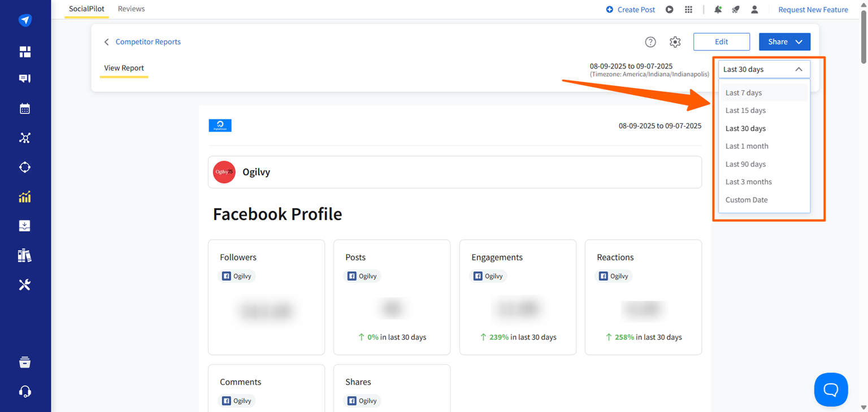The width and height of the screenshot is (868, 412).
Task: Click the rocket icon in top bar
Action: click(x=736, y=10)
